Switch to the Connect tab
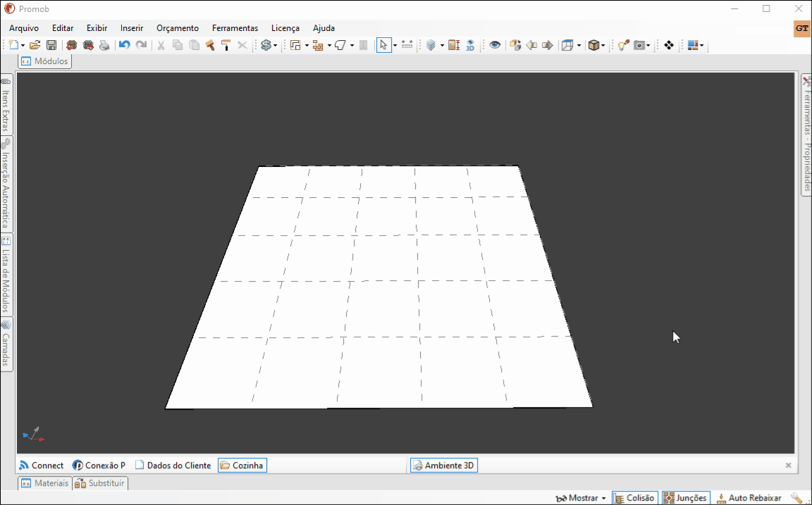Viewport: 812px width, 505px height. pyautogui.click(x=41, y=465)
